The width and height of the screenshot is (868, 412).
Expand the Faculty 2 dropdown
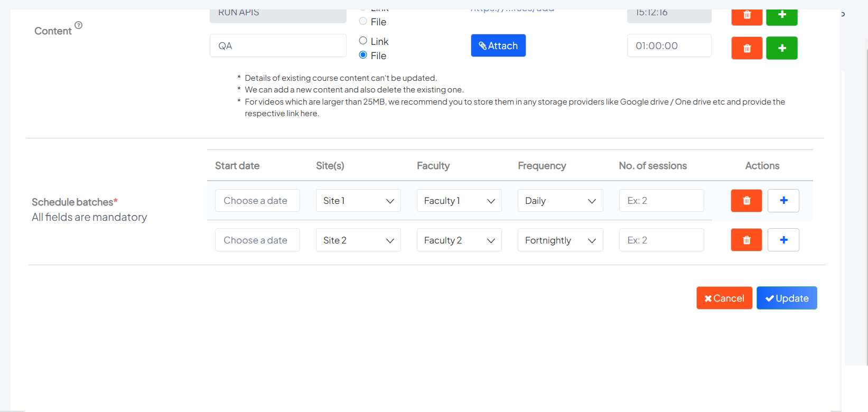click(459, 240)
